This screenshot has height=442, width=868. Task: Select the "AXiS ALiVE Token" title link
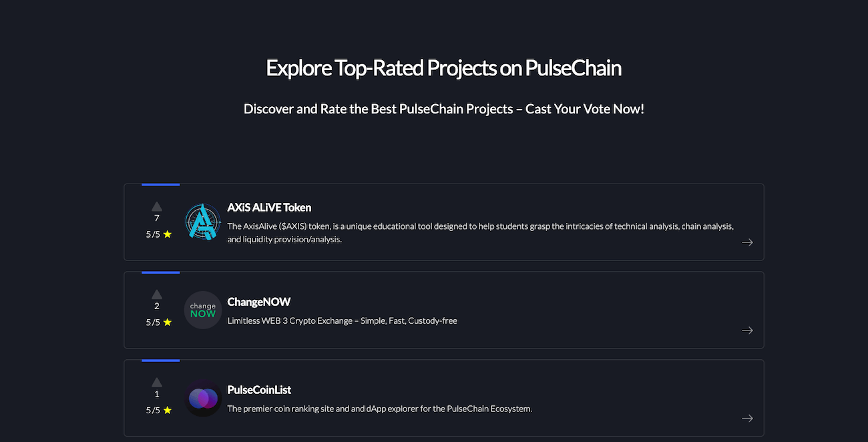pos(269,208)
